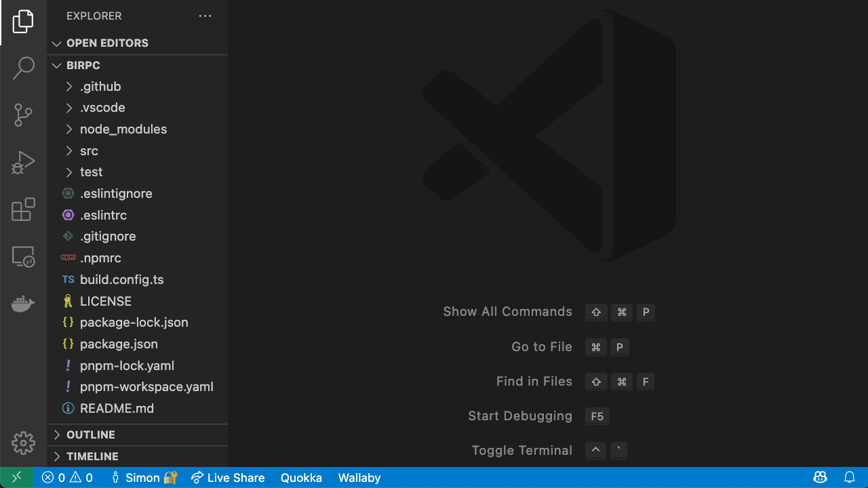Open pnpm-workspace.yaml file
Image resolution: width=868 pixels, height=488 pixels.
point(137,387)
